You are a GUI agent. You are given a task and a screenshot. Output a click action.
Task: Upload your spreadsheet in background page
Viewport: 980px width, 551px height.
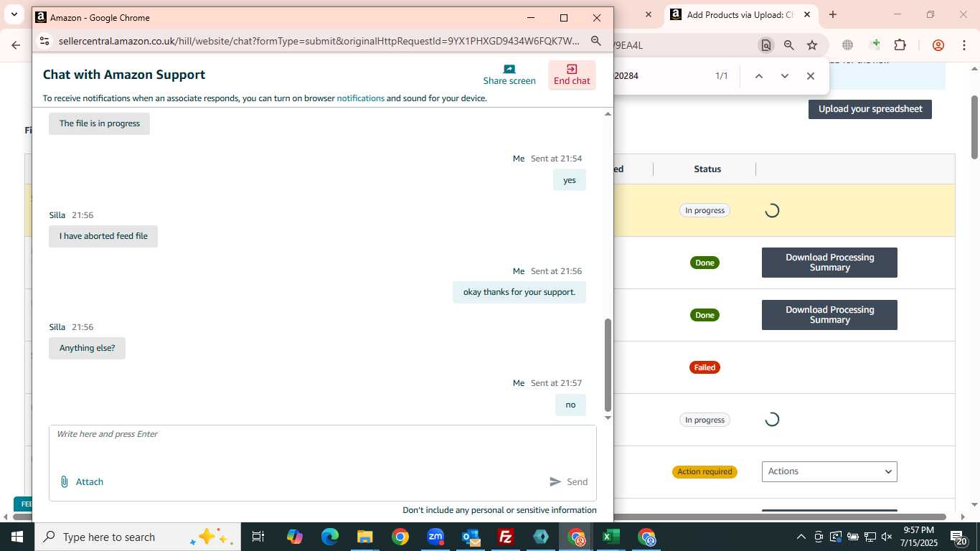(x=870, y=109)
